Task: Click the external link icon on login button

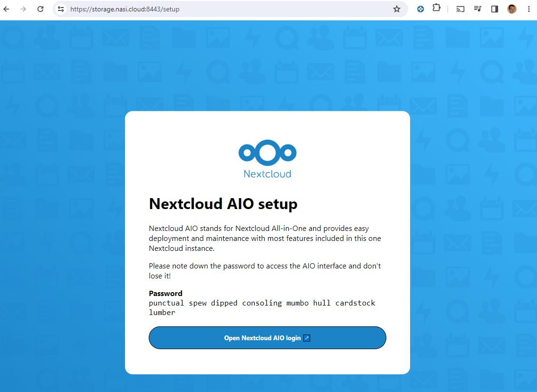Action: pos(307,338)
